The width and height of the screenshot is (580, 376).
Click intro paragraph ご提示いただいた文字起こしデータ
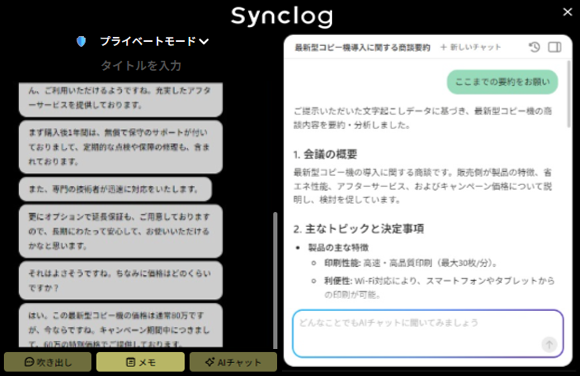coord(423,118)
